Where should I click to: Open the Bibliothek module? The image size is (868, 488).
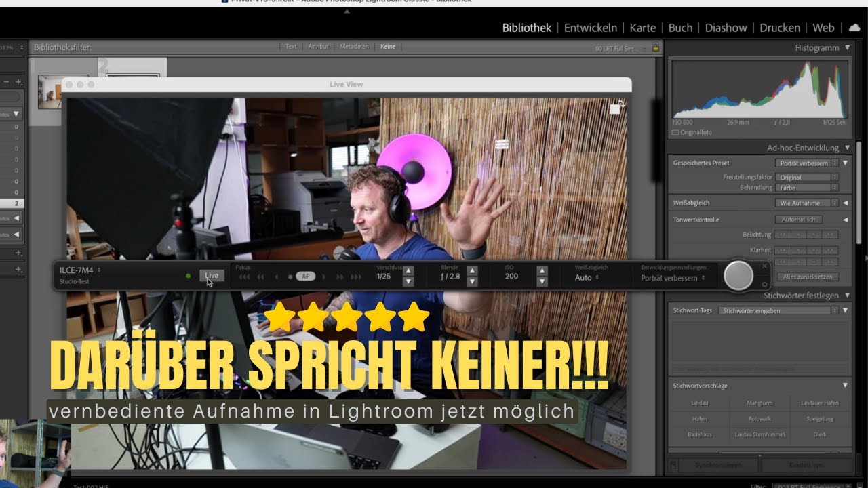(527, 28)
